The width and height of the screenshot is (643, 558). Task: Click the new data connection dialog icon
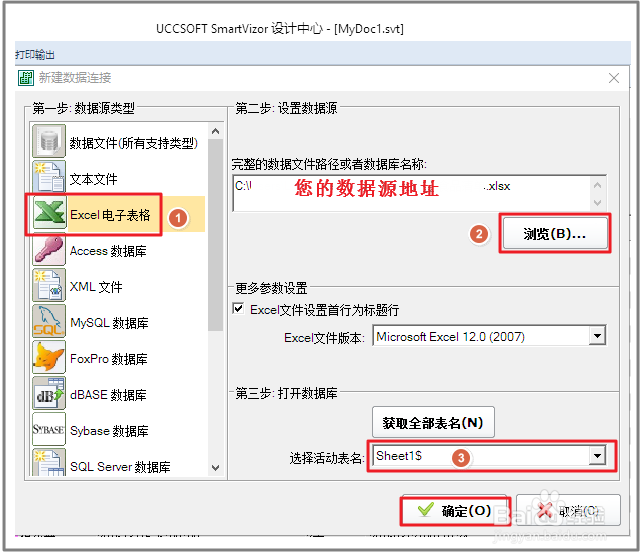tap(26, 78)
